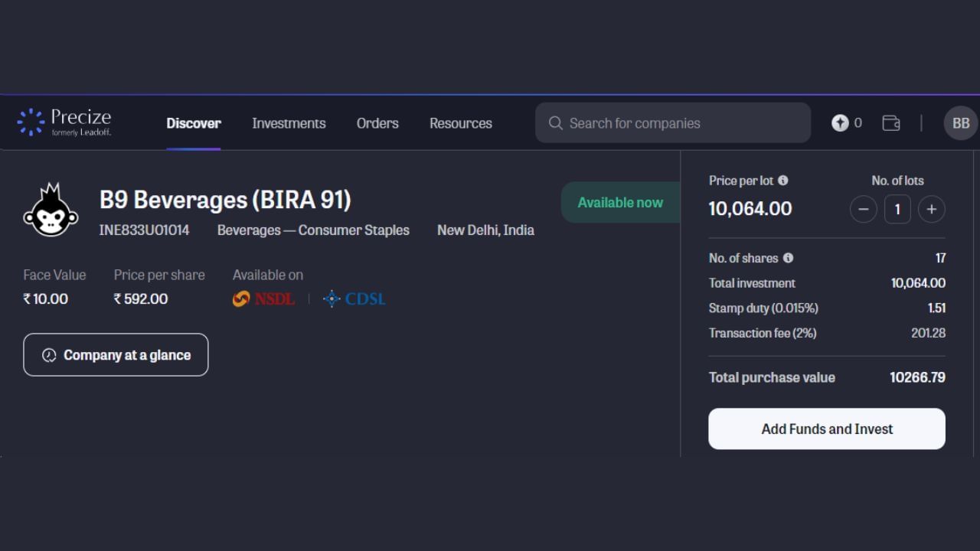
Task: Open the Investments tab
Action: 289,123
